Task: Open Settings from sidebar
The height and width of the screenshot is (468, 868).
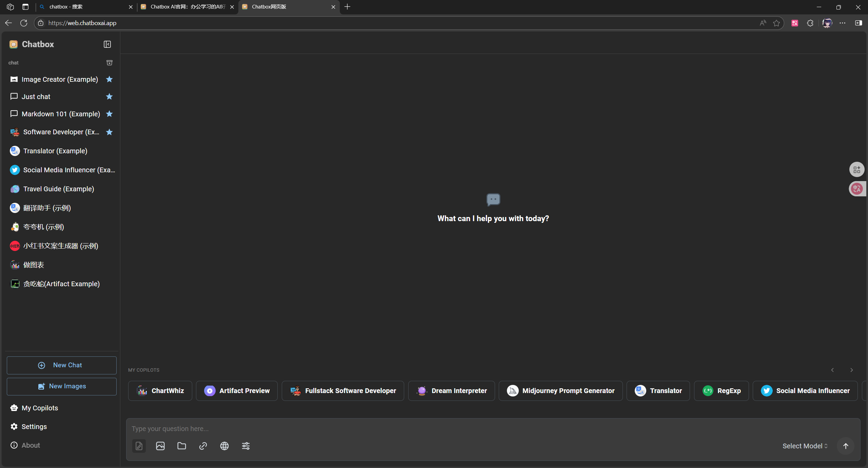Action: tap(62, 427)
